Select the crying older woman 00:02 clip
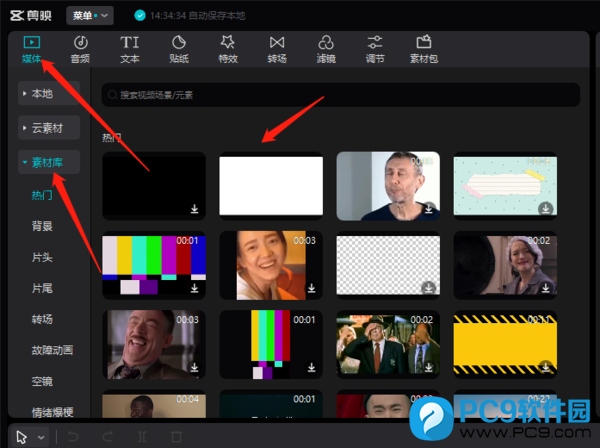The width and height of the screenshot is (600, 448). 505,265
